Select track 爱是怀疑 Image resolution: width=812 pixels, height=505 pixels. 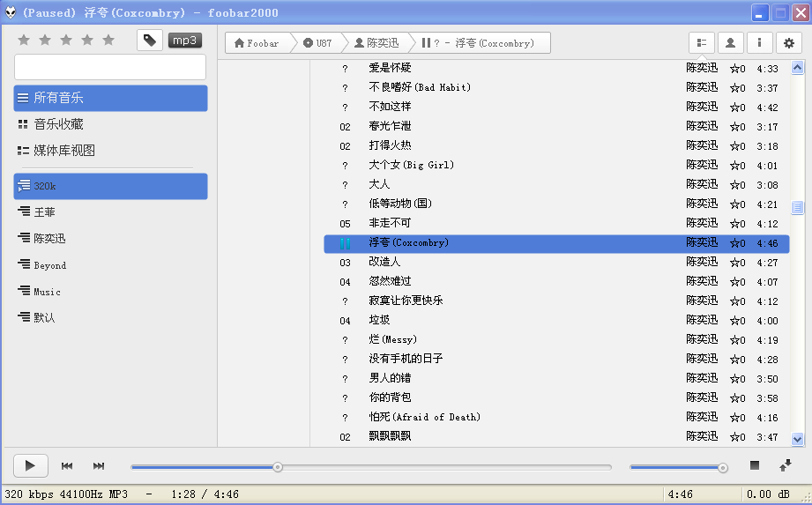point(556,68)
